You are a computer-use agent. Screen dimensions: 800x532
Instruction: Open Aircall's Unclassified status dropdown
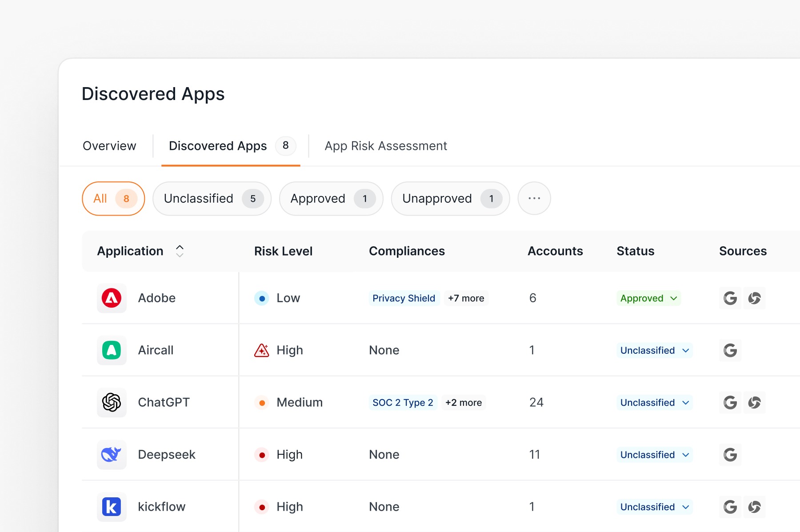[654, 350]
